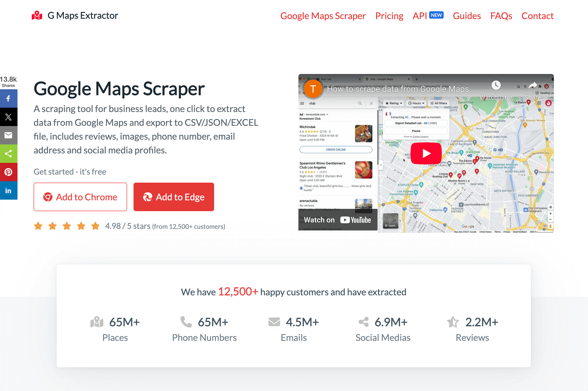Pin page with Pinterest sidebar icon
Screen dimensions: 588x391
click(9, 172)
